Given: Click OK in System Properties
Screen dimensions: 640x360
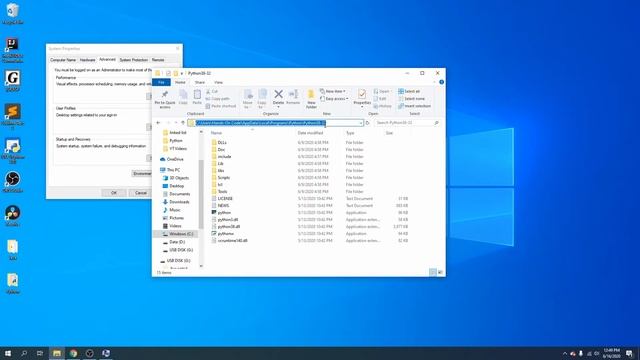Looking at the screenshot, I should coord(114,193).
